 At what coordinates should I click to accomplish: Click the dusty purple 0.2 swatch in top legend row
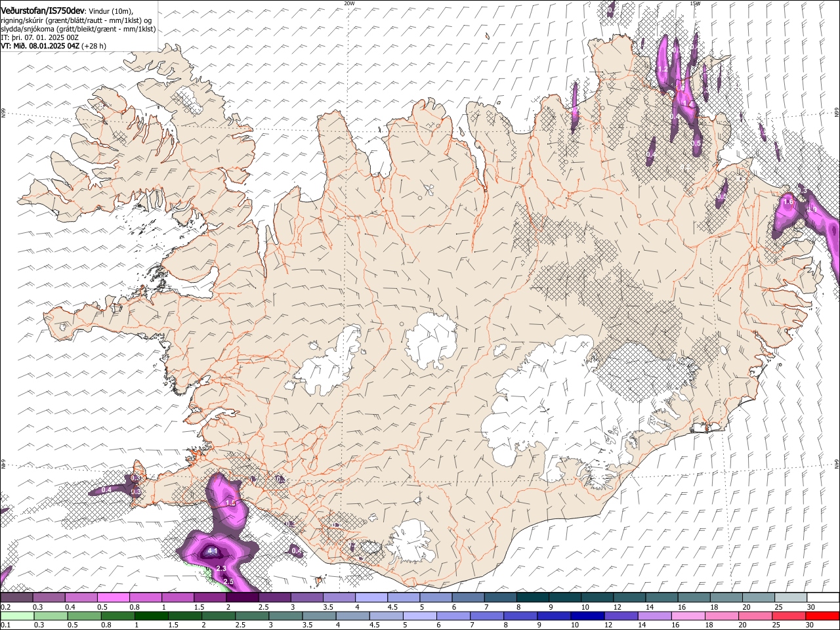click(16, 597)
